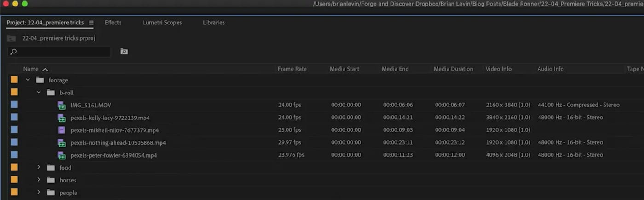Click the clip icon of pexels-nothing-ahead-10505868.mp4

point(62,143)
